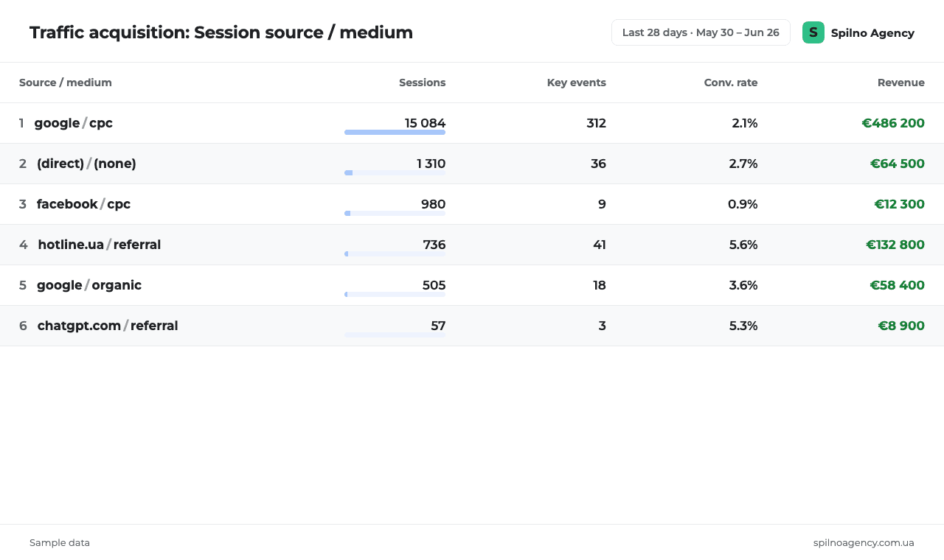944x560 pixels.
Task: Sort by Conv. rate column header
Action: [731, 83]
